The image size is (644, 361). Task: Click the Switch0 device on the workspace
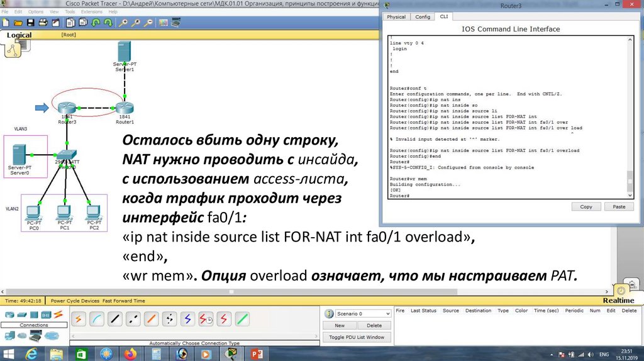pos(67,155)
